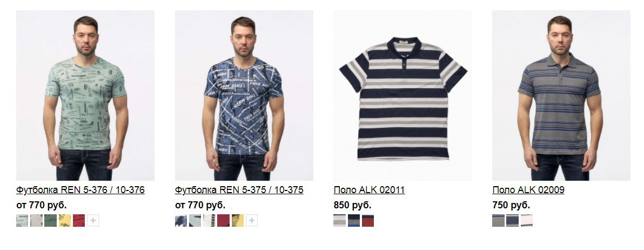
Task: Select the red striped swatch for Поло ALK 02011
Action: point(368,221)
